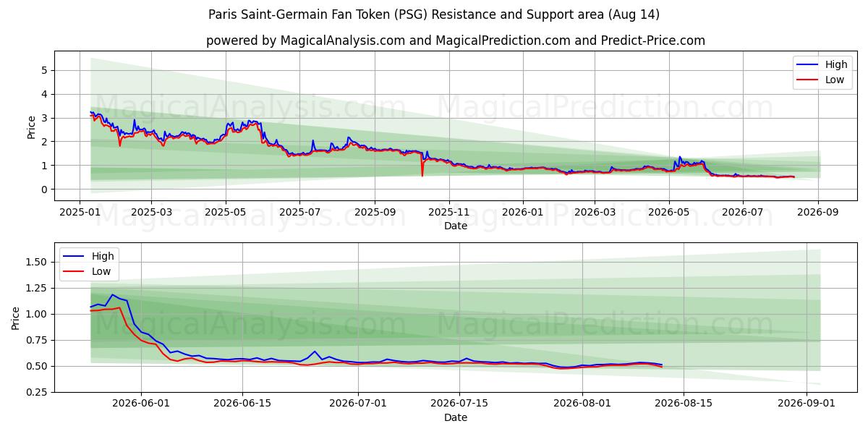Click 'Low' in the bottom chart legend
Viewport: 868px width, 434px height.
[102, 271]
